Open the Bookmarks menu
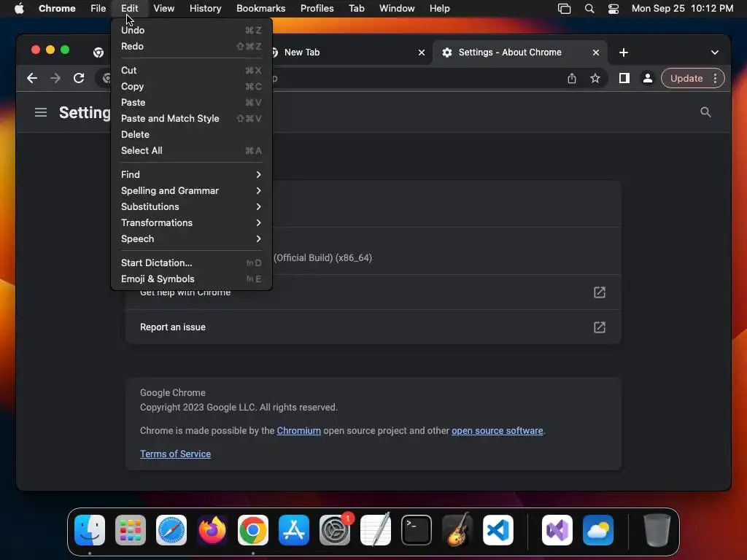 pos(260,9)
